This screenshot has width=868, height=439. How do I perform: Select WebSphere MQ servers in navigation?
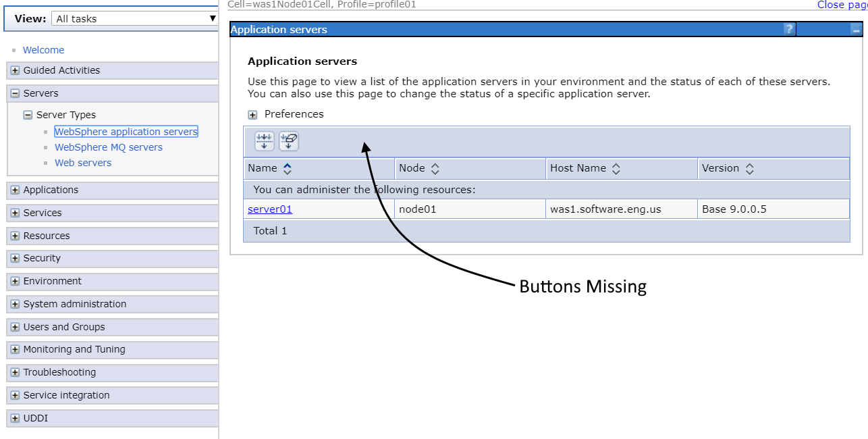(x=108, y=147)
